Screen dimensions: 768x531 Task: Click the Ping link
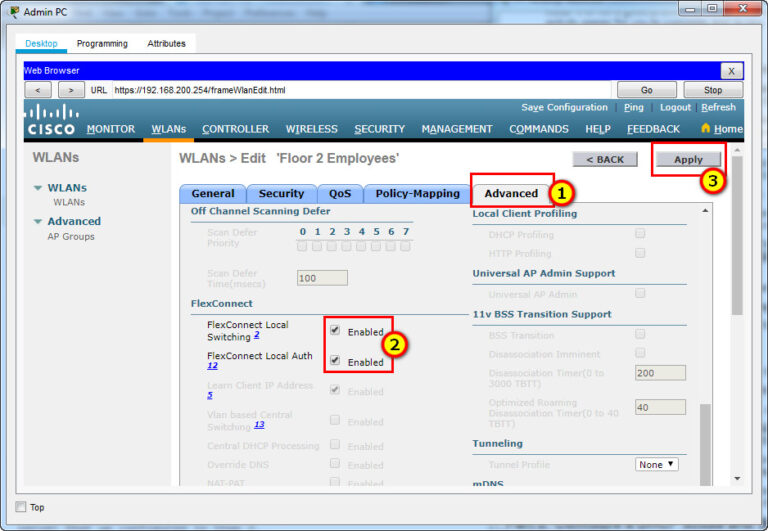pyautogui.click(x=633, y=107)
